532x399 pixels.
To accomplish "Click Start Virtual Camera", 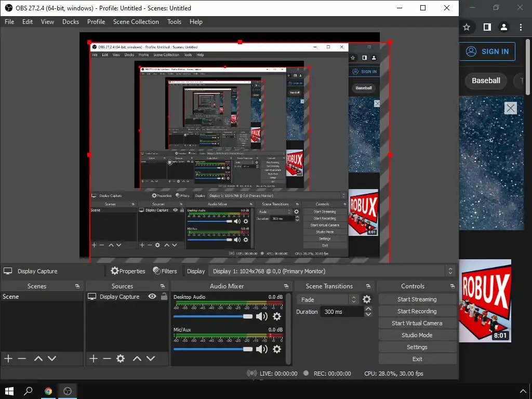I will click(x=417, y=323).
